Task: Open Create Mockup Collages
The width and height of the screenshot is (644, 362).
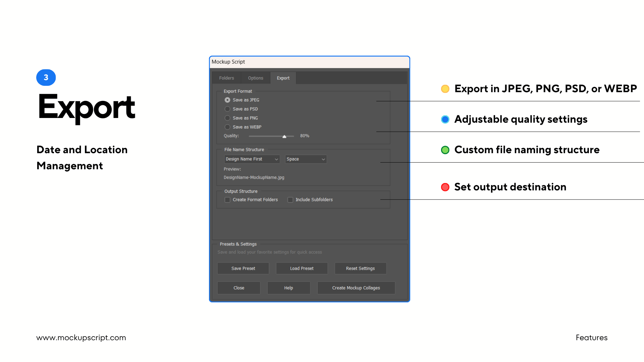Action: click(x=356, y=288)
